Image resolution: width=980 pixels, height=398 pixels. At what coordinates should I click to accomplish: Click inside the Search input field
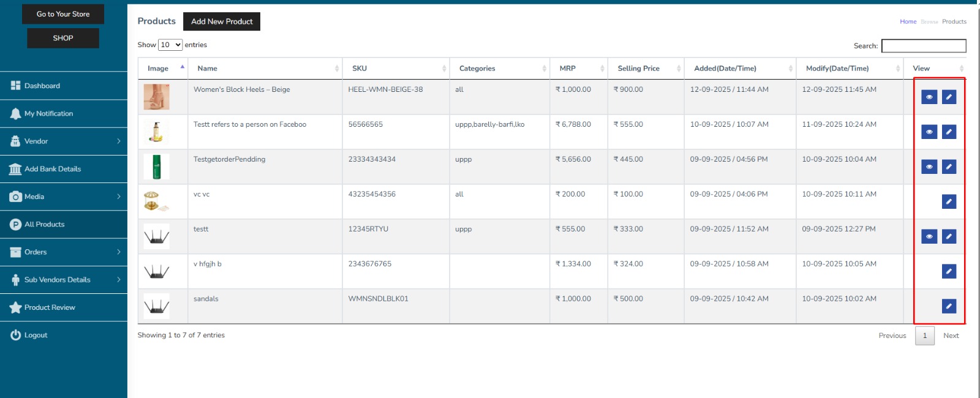[x=923, y=46]
